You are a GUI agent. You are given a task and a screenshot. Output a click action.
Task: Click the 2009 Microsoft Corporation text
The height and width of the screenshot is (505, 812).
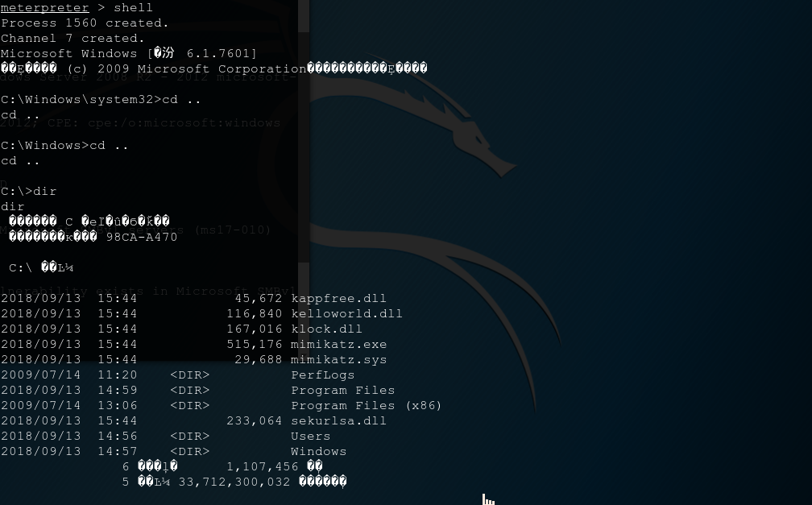pyautogui.click(x=202, y=69)
